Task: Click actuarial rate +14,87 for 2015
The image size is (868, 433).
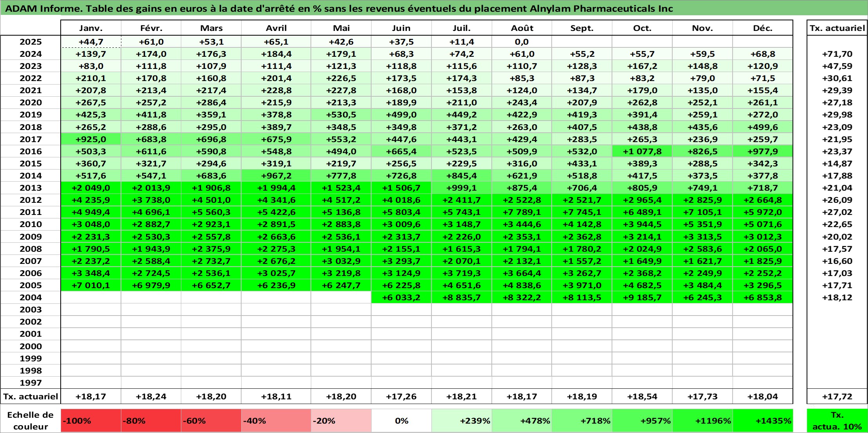Action: click(837, 163)
